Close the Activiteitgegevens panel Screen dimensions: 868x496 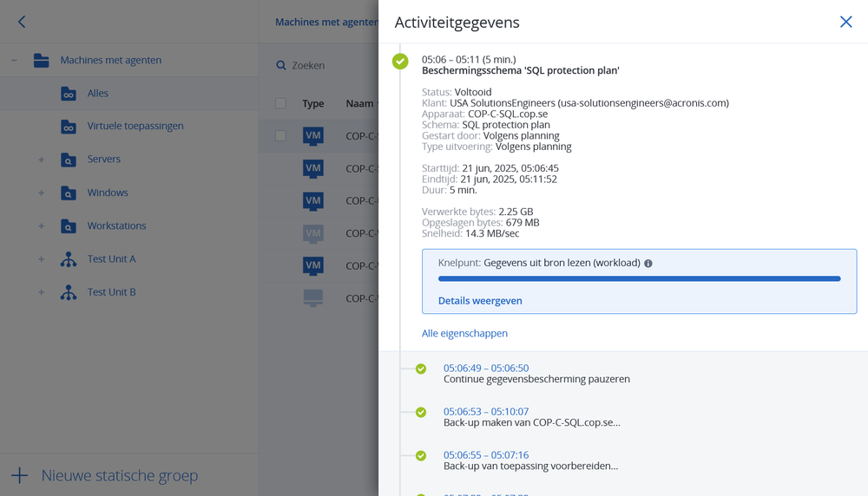pyautogui.click(x=845, y=22)
